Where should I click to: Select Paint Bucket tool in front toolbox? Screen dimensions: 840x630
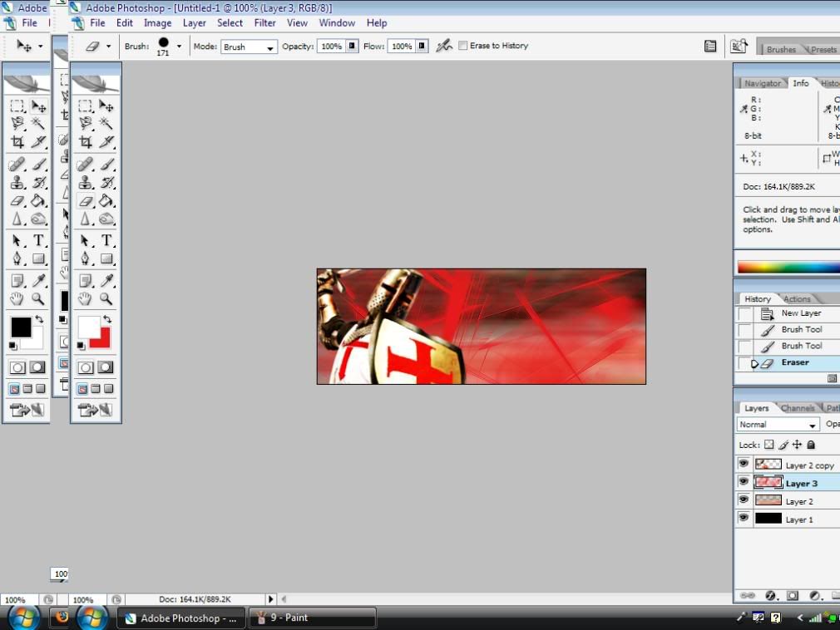point(106,201)
